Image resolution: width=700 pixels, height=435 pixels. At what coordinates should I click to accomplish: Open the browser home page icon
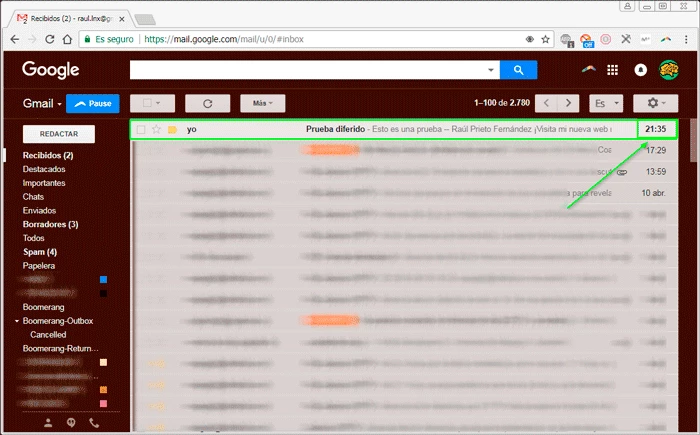(67, 39)
